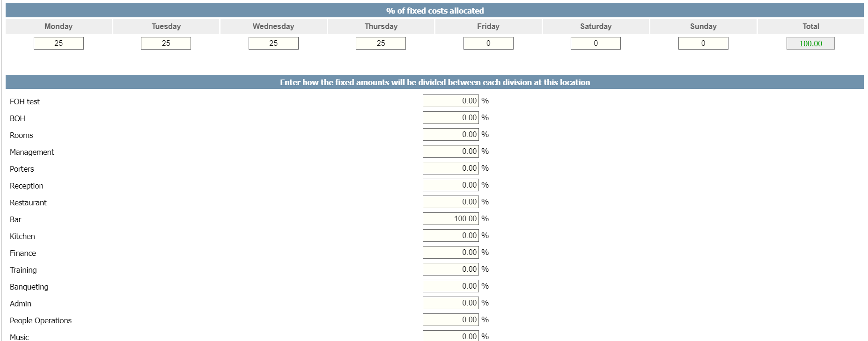
Task: Select the BOH division percentage field
Action: pos(450,118)
